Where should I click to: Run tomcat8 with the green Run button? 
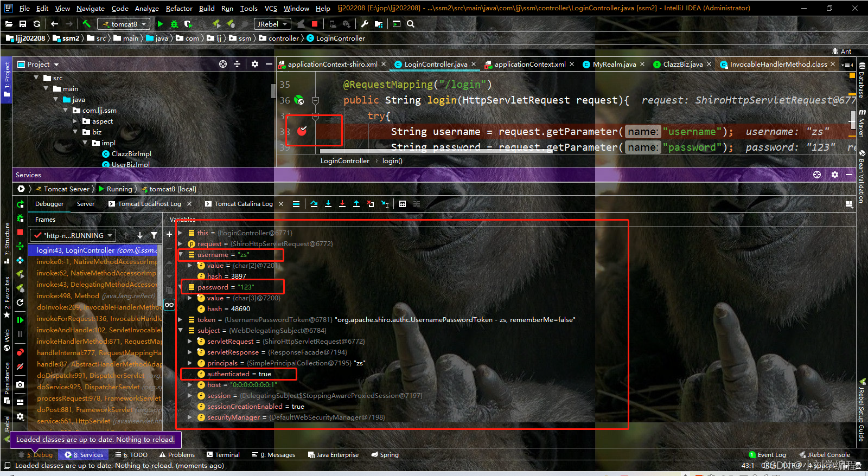[160, 24]
